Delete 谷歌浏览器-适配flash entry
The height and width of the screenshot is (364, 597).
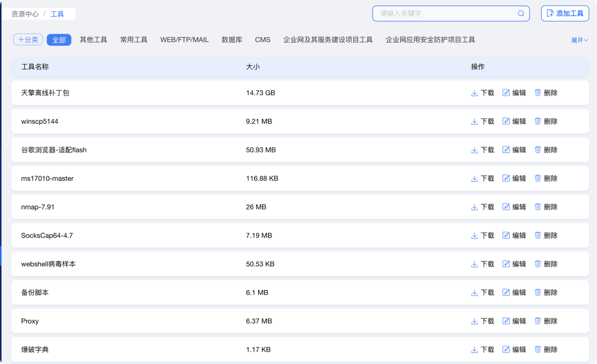[x=546, y=150]
